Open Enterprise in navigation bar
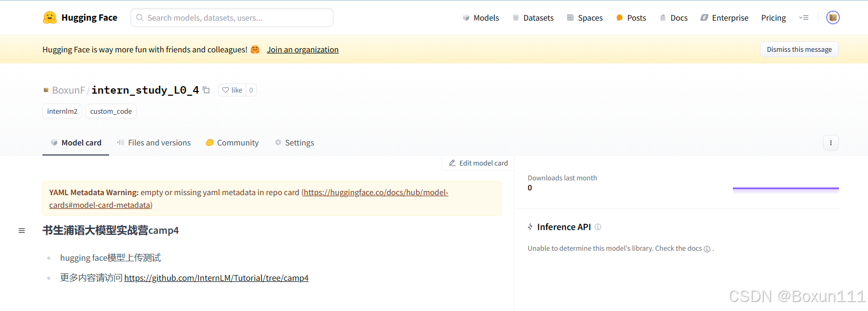The height and width of the screenshot is (311, 868). click(x=724, y=17)
